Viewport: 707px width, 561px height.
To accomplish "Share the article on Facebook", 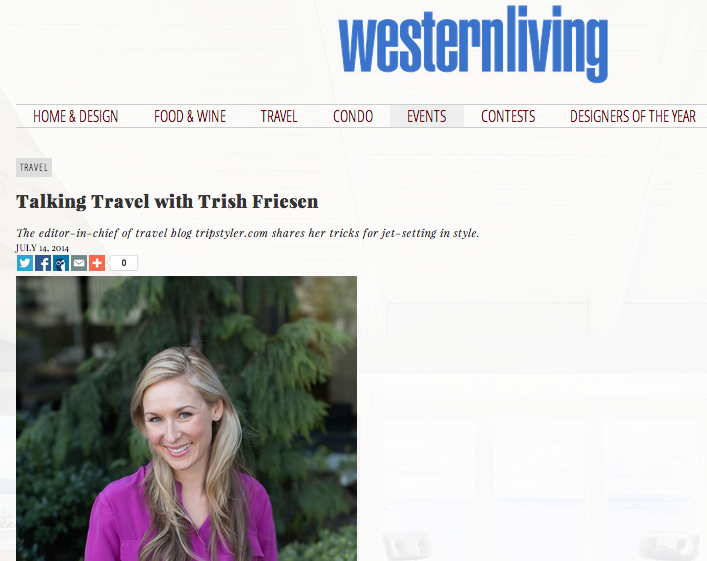I will tap(43, 263).
